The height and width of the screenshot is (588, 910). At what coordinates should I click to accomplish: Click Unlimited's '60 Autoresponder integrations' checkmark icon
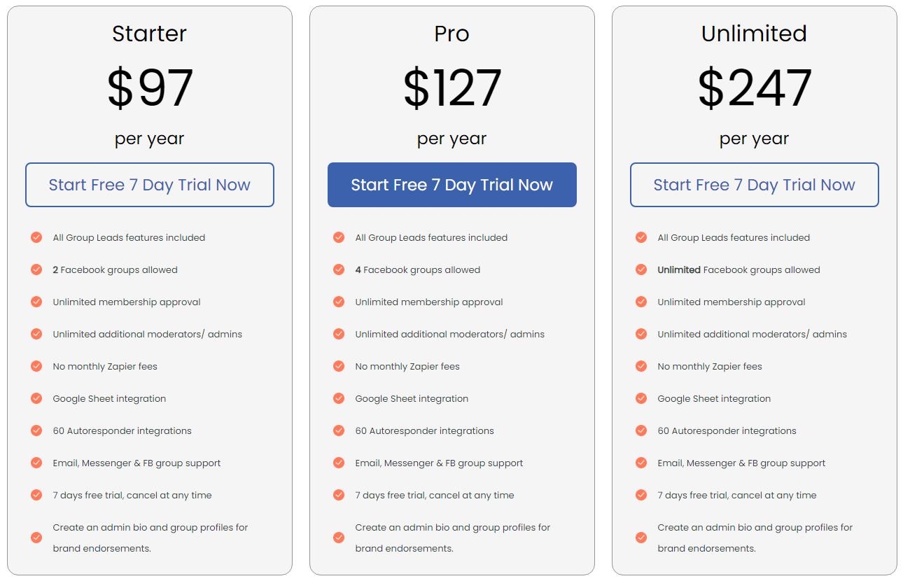pyautogui.click(x=641, y=430)
